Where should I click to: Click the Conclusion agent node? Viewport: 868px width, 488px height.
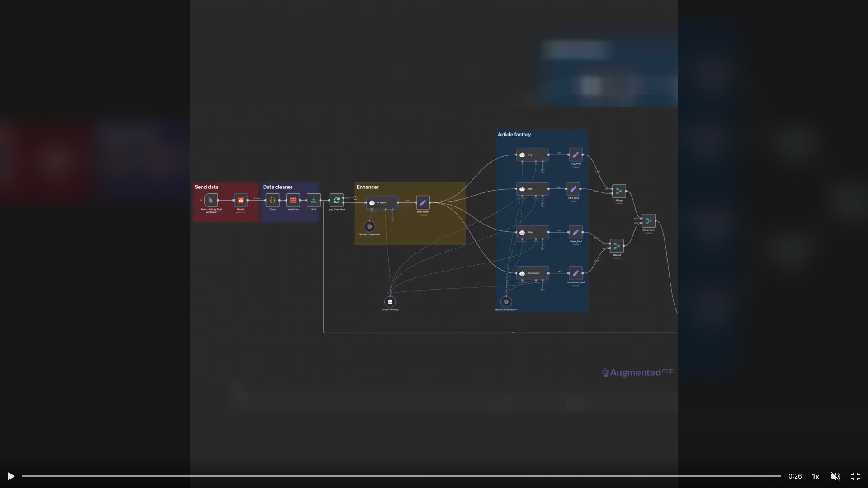point(532,273)
